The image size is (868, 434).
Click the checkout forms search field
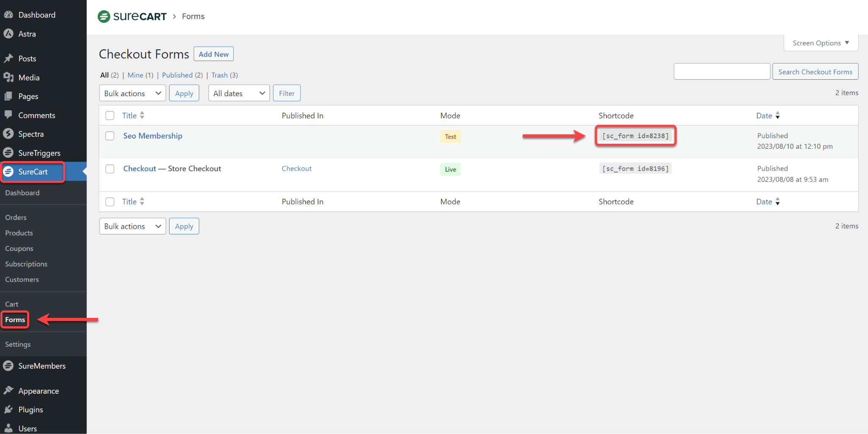click(722, 72)
